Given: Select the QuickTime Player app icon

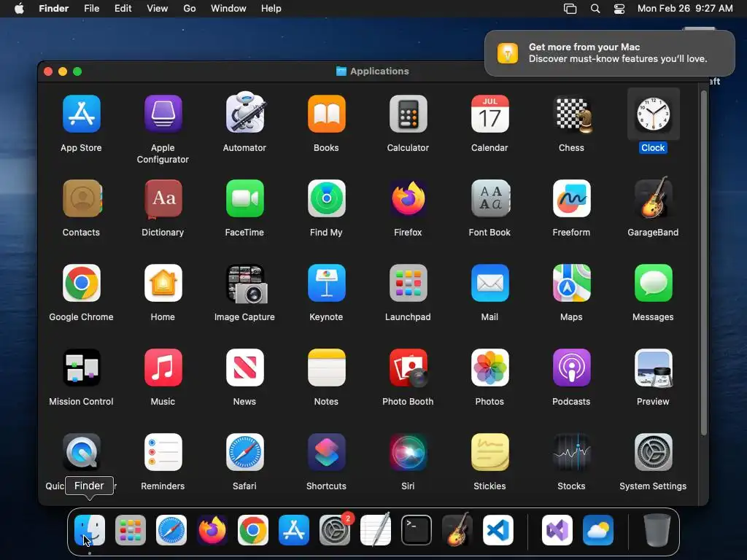Looking at the screenshot, I should (82, 452).
